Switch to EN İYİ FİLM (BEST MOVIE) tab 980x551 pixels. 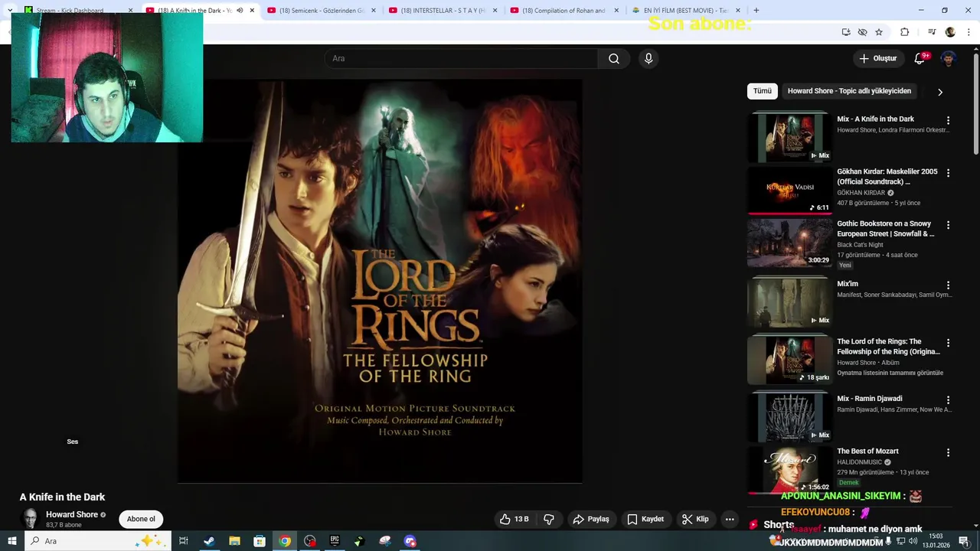click(686, 10)
